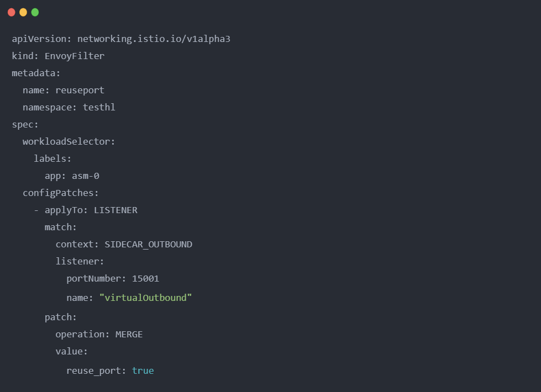Click the reuseport name value
This screenshot has width=541, height=392.
click(80, 90)
